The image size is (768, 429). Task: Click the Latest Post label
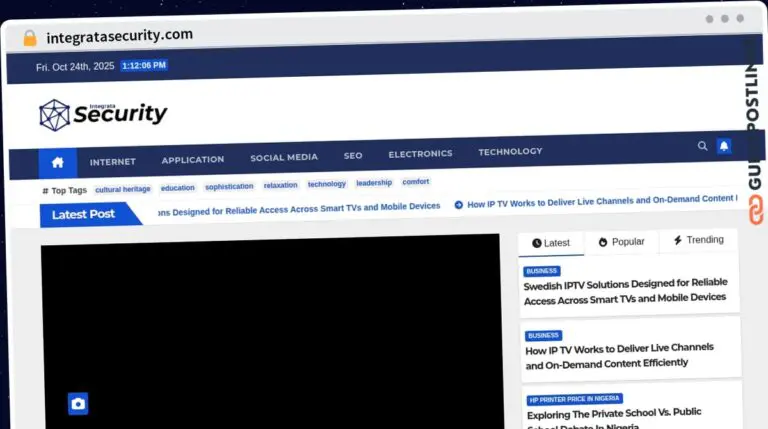click(x=83, y=214)
